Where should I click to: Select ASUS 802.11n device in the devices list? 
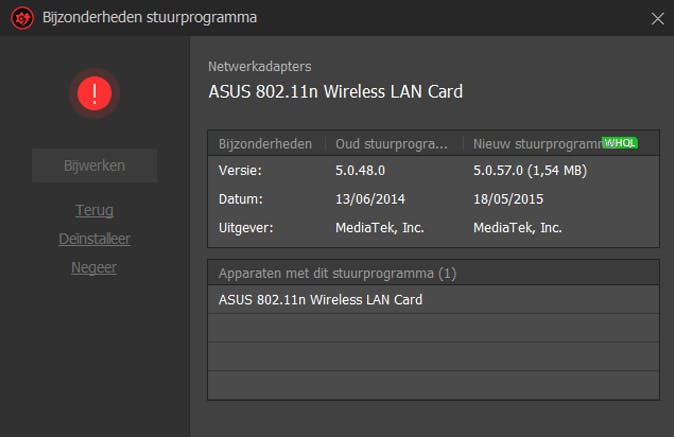pos(320,300)
